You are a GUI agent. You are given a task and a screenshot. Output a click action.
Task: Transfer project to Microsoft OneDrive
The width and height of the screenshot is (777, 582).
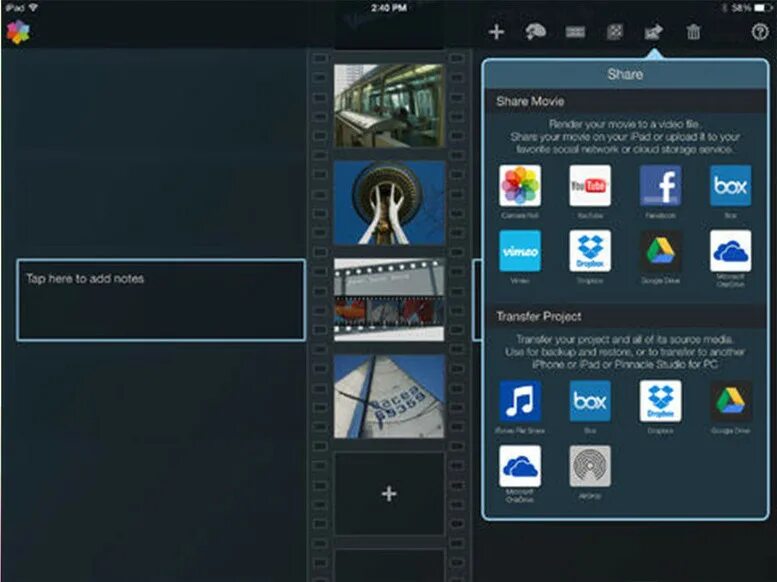coord(520,466)
